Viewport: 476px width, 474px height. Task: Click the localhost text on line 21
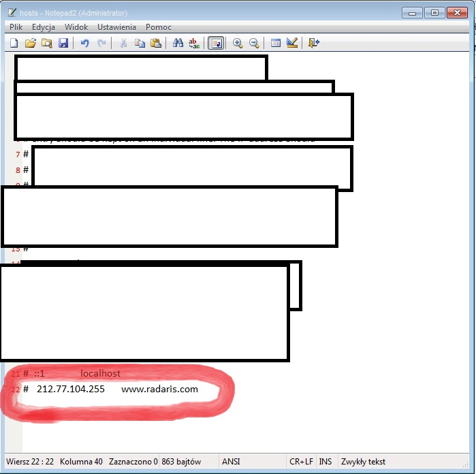tap(101, 373)
